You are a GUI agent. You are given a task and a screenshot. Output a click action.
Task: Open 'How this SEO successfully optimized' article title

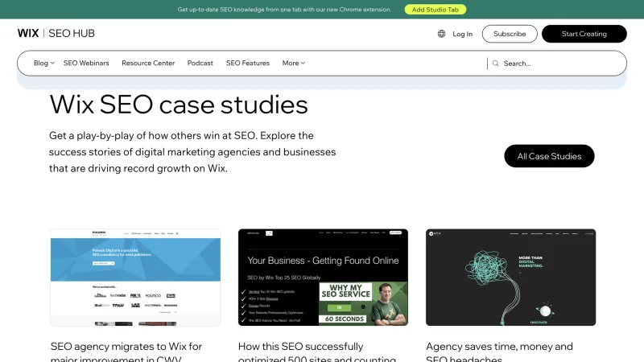(x=317, y=352)
